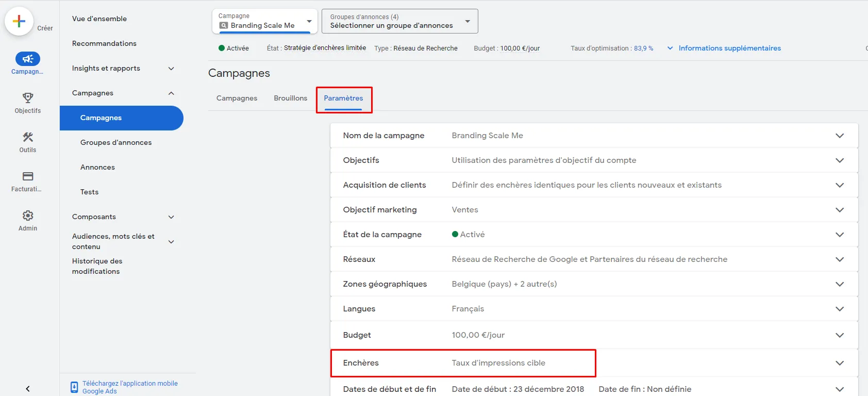Click Type : Réseau de Recherche text

coord(416,48)
